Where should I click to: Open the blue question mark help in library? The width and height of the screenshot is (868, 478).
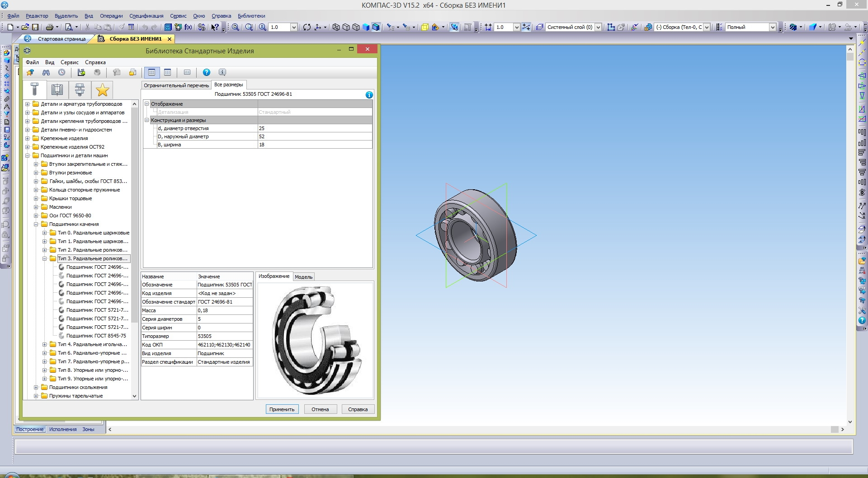[207, 72]
